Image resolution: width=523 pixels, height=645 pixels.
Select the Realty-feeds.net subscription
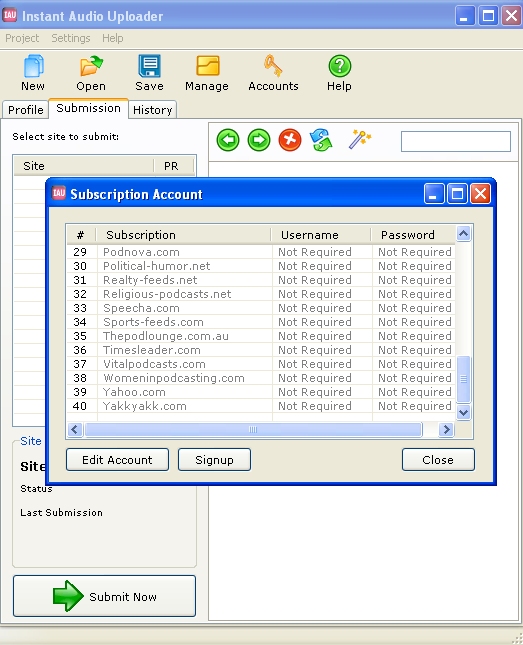261,280
